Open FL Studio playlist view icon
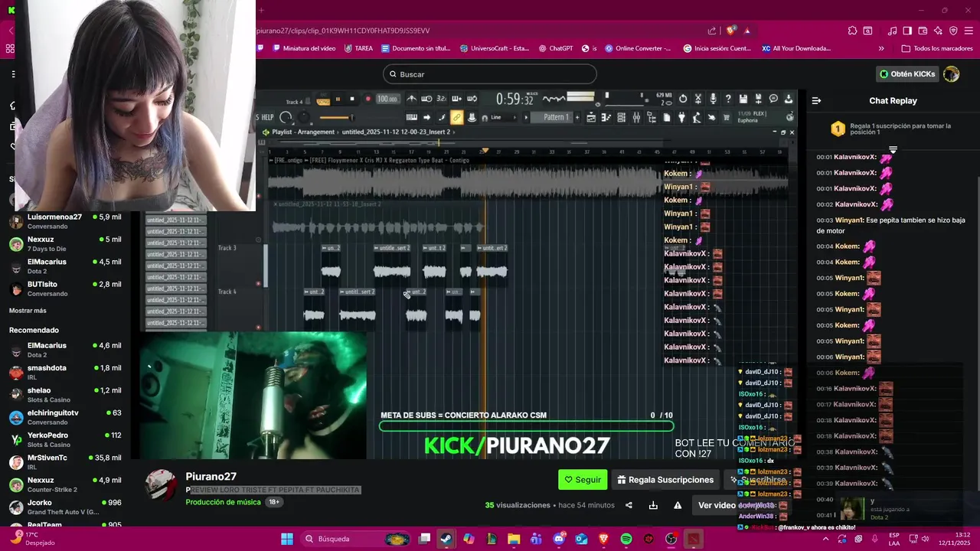The width and height of the screenshot is (980, 551). pyautogui.click(x=591, y=117)
